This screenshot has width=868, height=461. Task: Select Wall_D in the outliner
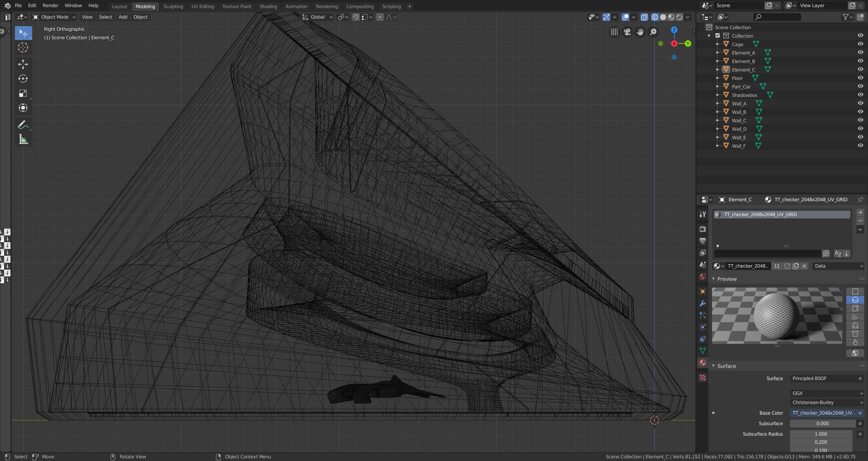[739, 129]
